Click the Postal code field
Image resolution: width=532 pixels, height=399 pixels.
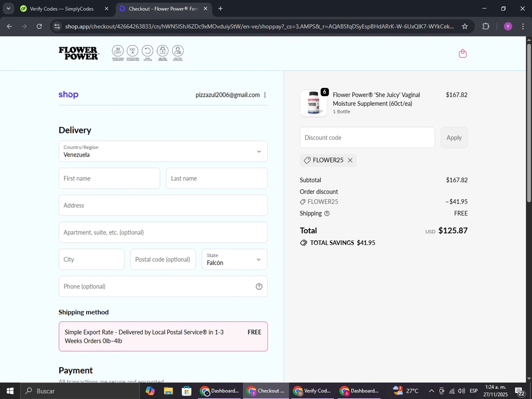tap(163, 260)
